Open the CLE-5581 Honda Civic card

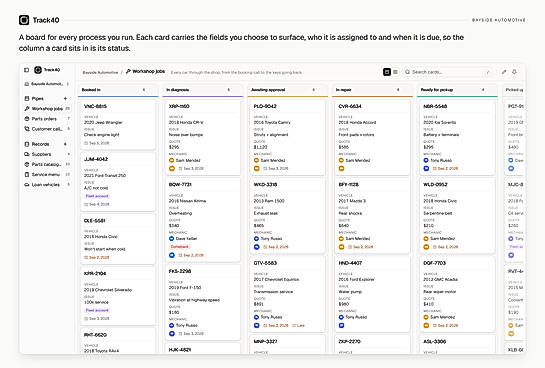click(x=118, y=239)
